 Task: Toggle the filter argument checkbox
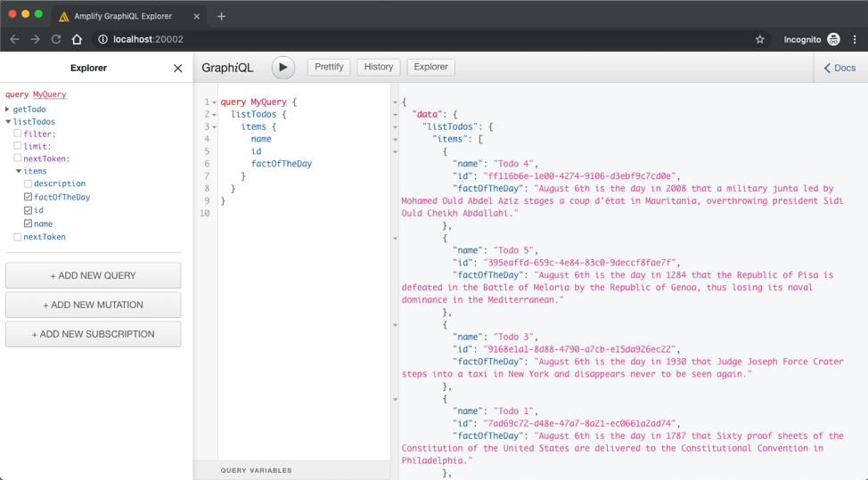[18, 134]
